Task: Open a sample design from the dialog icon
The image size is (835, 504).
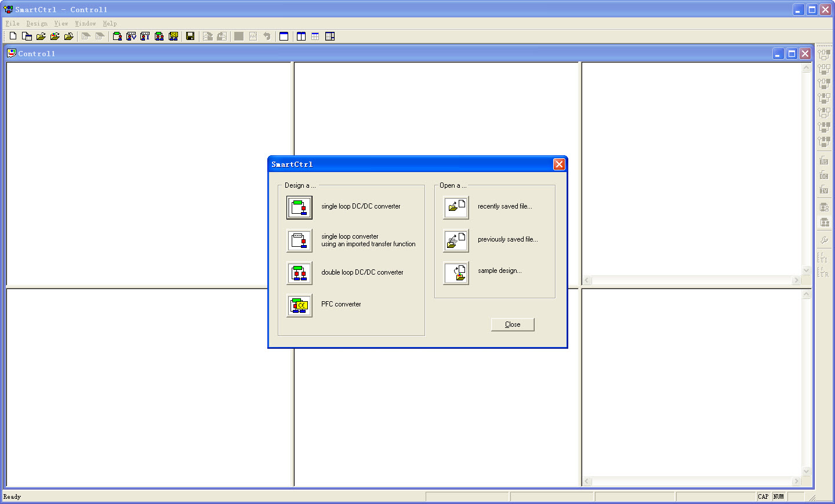Action: (x=456, y=273)
